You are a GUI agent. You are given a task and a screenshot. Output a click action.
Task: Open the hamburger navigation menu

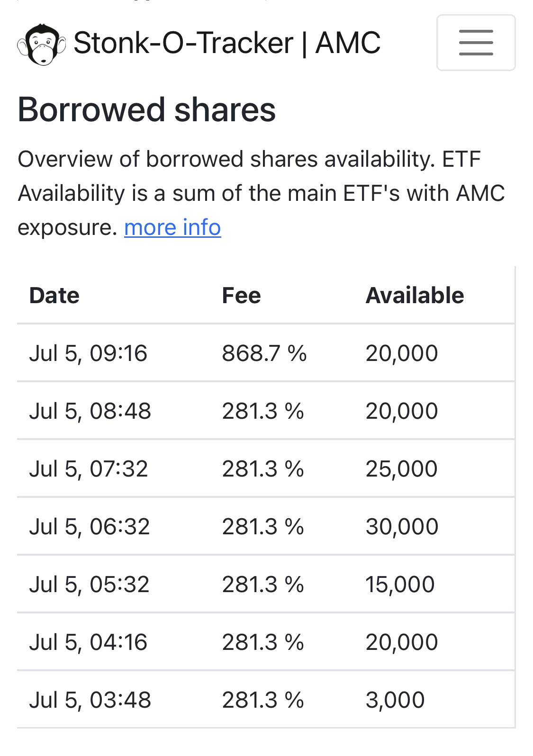(476, 43)
